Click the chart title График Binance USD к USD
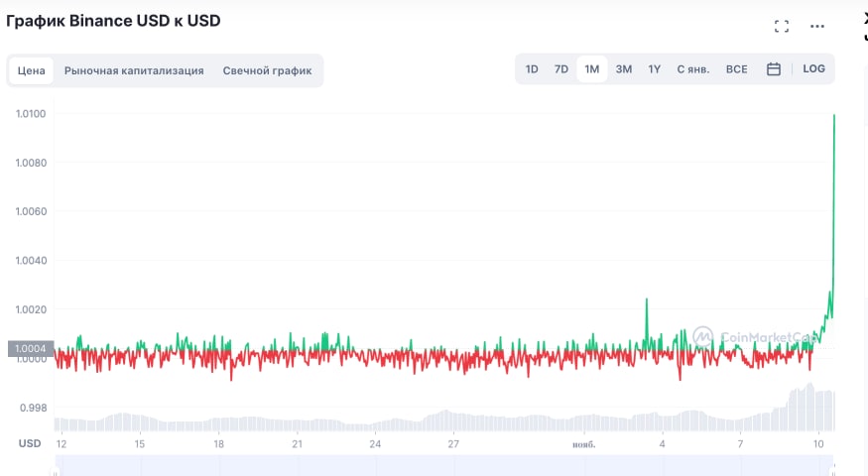Screen dimensions: 868x476 [x=113, y=21]
